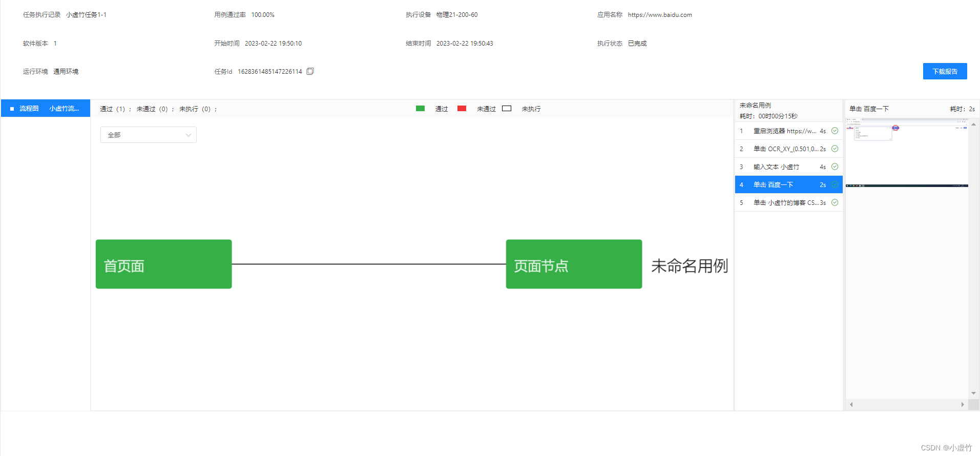The image size is (980, 456).
Task: Click the white 未执行 legend swatch
Action: pyautogui.click(x=507, y=109)
